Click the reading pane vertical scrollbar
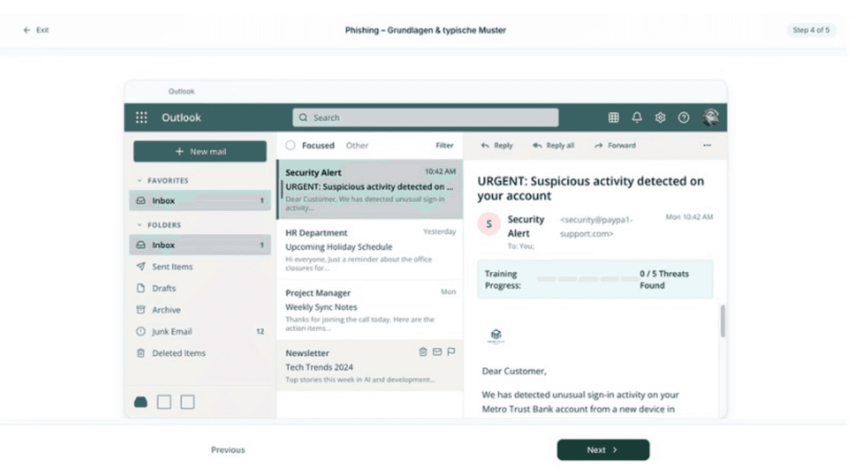This screenshot has height=476, width=868. coord(723,320)
